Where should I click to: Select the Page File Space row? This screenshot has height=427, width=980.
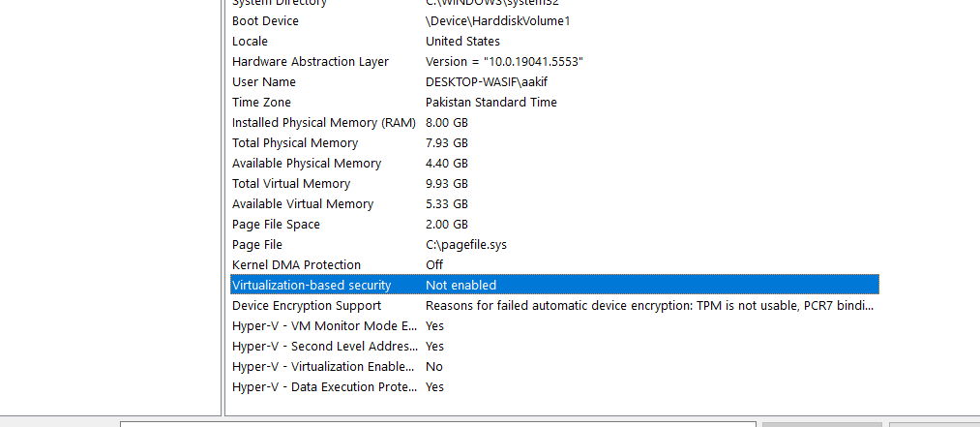276,225
